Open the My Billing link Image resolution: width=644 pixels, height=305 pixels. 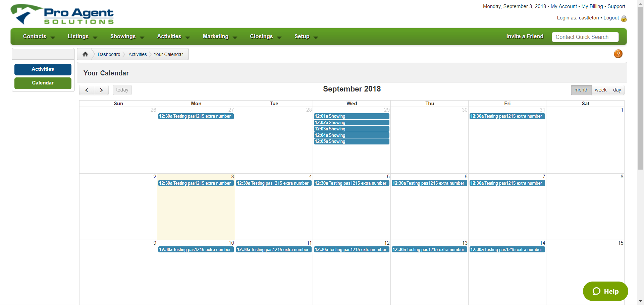[x=592, y=6]
